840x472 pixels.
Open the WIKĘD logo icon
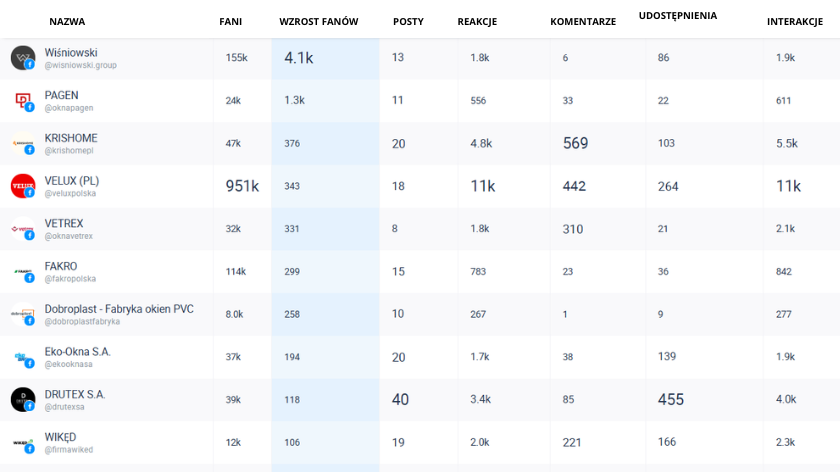(23, 443)
